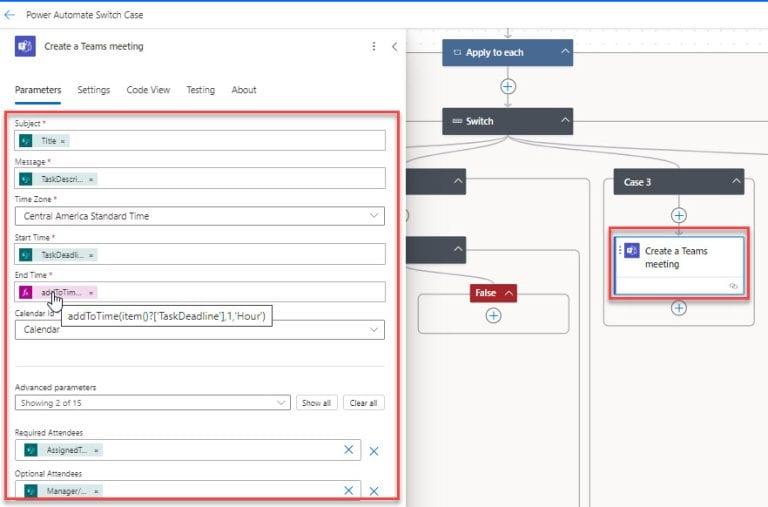Click the fx expression icon in End Time
This screenshot has height=507, width=768.
25,292
